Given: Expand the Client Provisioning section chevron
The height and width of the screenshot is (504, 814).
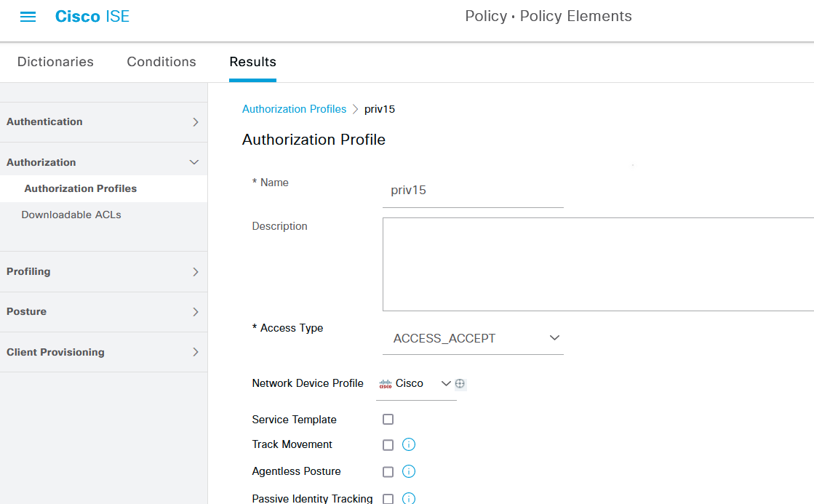Looking at the screenshot, I should click(x=195, y=352).
